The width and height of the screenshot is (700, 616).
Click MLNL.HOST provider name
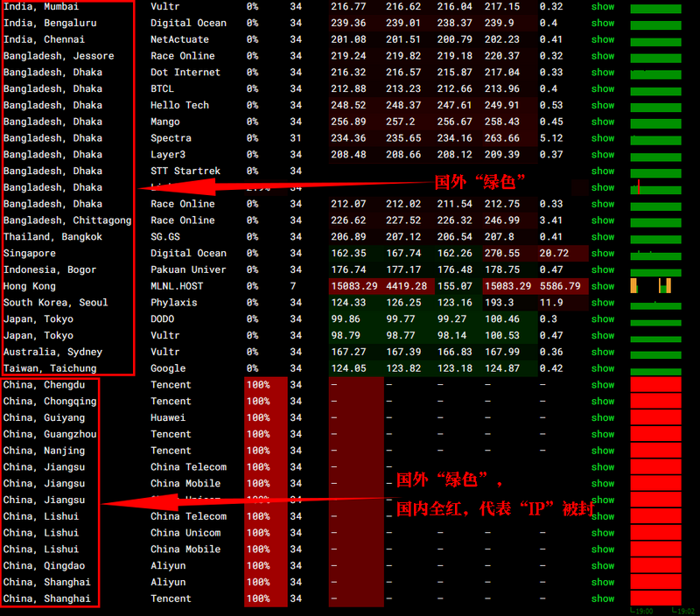click(176, 286)
